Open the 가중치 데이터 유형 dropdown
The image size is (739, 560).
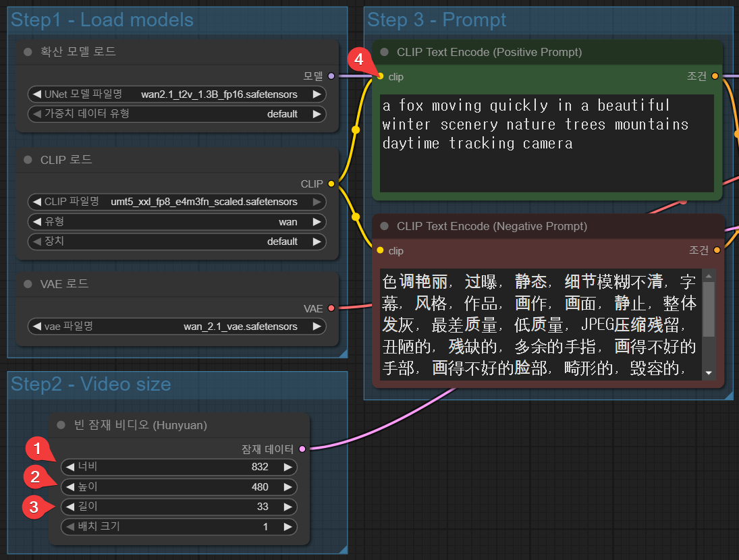point(177,114)
